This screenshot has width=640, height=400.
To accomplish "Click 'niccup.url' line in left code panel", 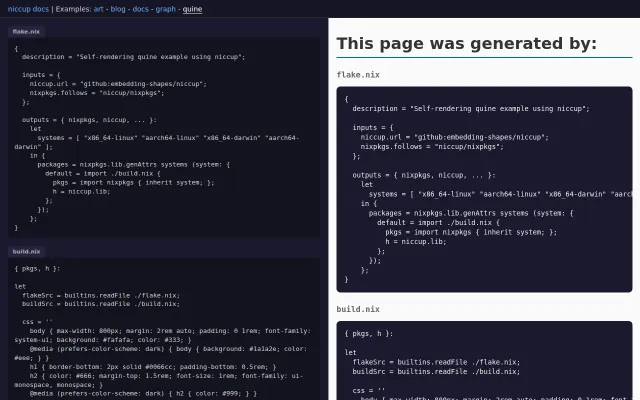I will pos(118,84).
